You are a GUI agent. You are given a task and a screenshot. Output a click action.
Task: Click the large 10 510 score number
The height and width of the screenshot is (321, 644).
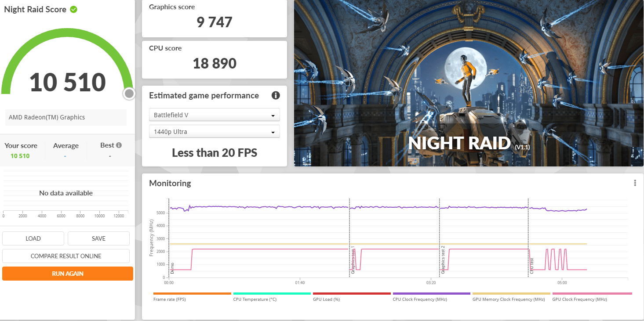[x=68, y=82]
